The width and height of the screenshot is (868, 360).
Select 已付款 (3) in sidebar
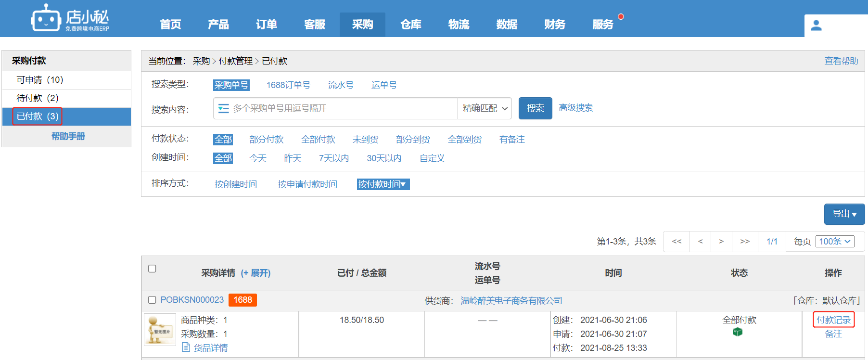(x=66, y=116)
